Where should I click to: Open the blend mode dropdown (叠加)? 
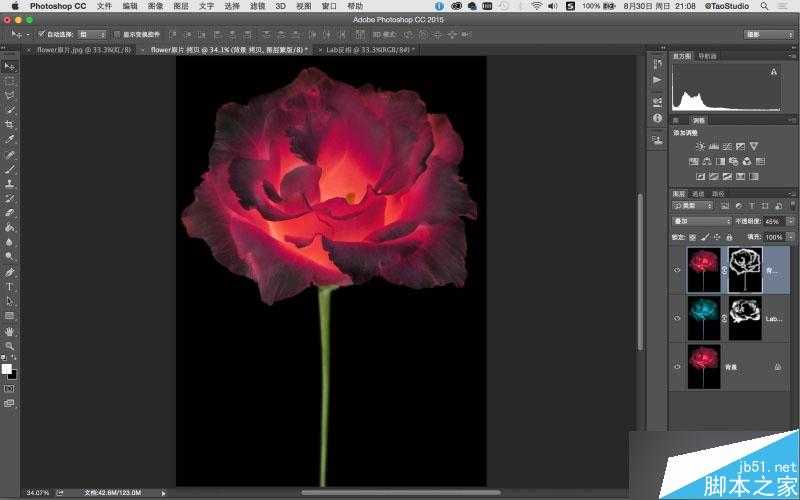coord(702,221)
